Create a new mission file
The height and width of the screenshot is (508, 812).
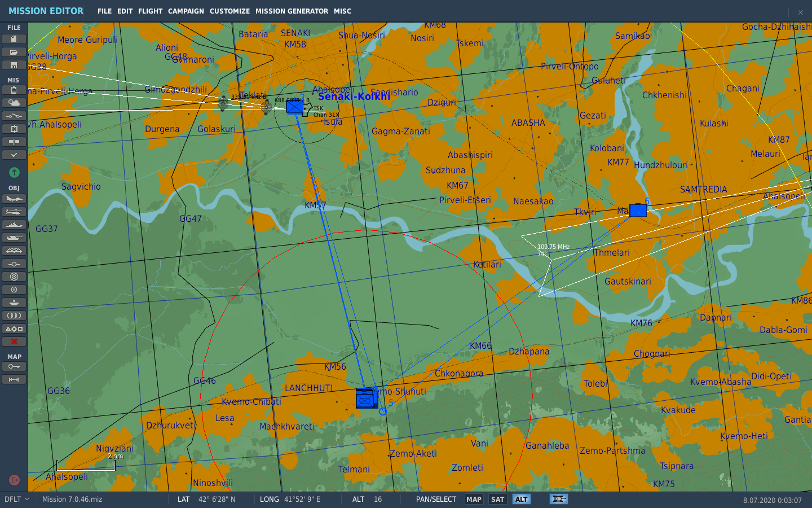click(14, 39)
